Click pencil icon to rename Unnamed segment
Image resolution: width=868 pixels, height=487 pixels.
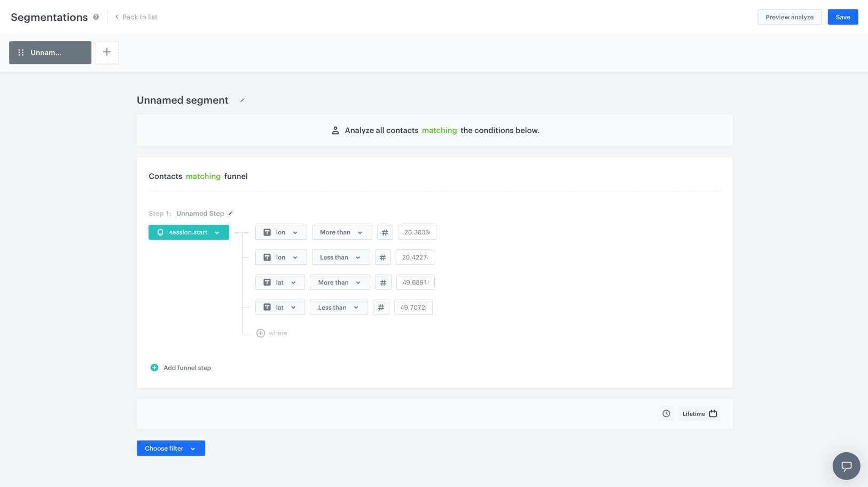[243, 100]
